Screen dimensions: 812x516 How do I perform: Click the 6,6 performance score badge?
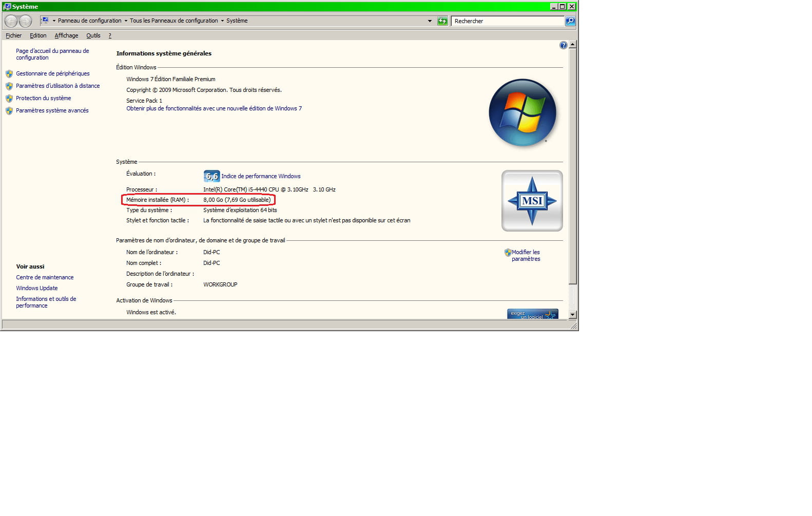click(x=211, y=176)
